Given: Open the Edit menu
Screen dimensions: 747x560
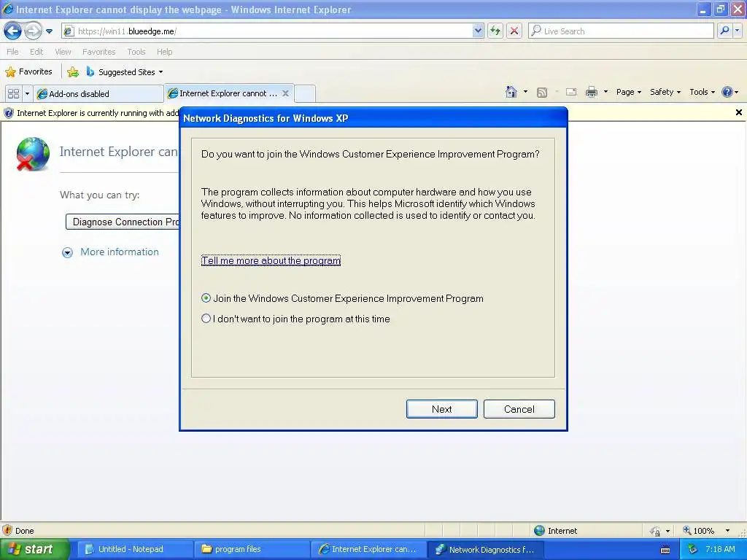Looking at the screenshot, I should [x=36, y=52].
